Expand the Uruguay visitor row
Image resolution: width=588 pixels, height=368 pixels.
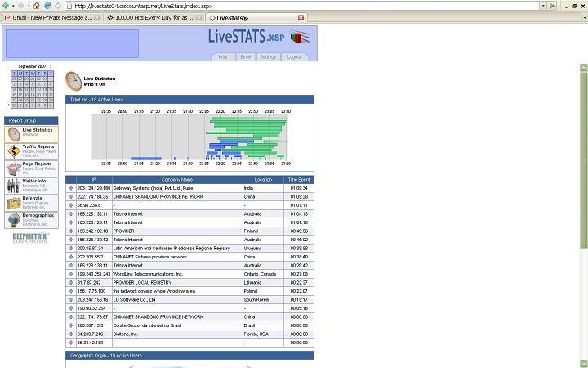click(71, 249)
